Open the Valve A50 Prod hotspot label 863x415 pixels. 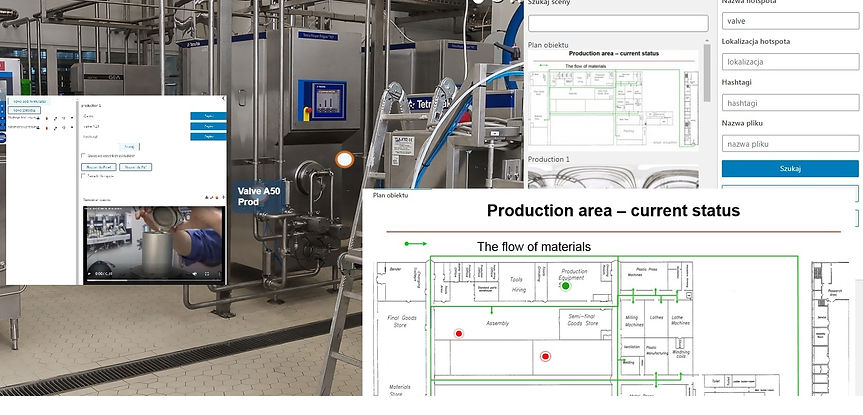click(x=259, y=196)
